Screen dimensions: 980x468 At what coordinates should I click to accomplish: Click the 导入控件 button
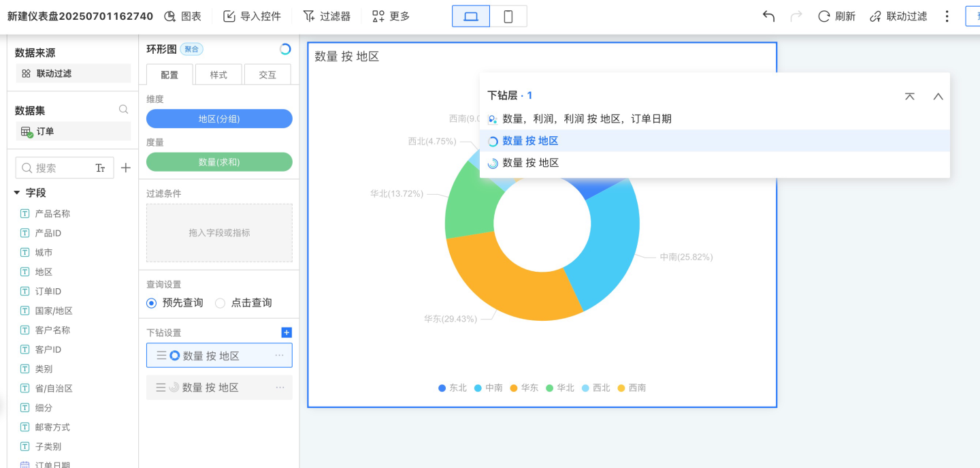252,16
